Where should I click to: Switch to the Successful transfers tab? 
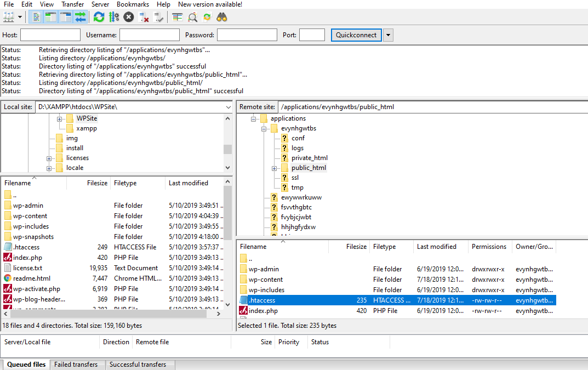click(x=138, y=365)
